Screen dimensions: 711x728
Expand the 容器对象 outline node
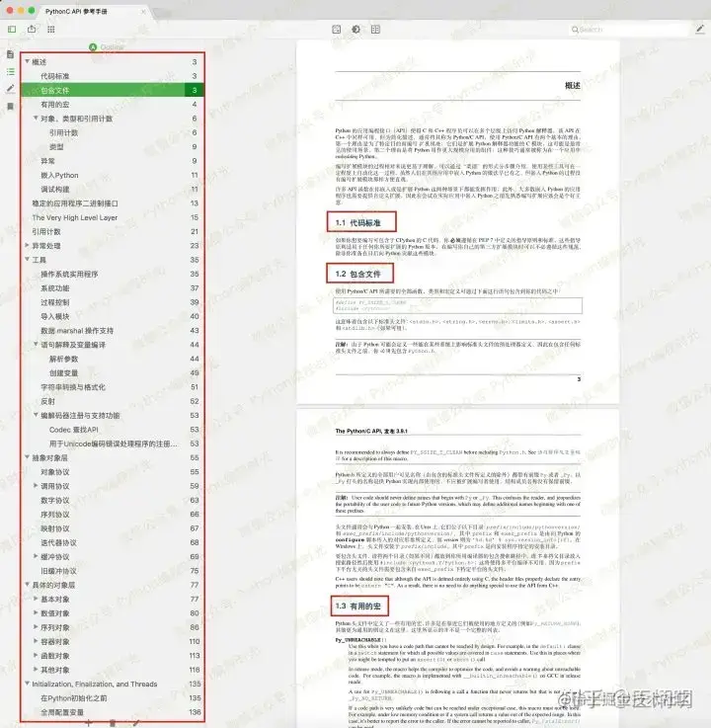(x=36, y=641)
